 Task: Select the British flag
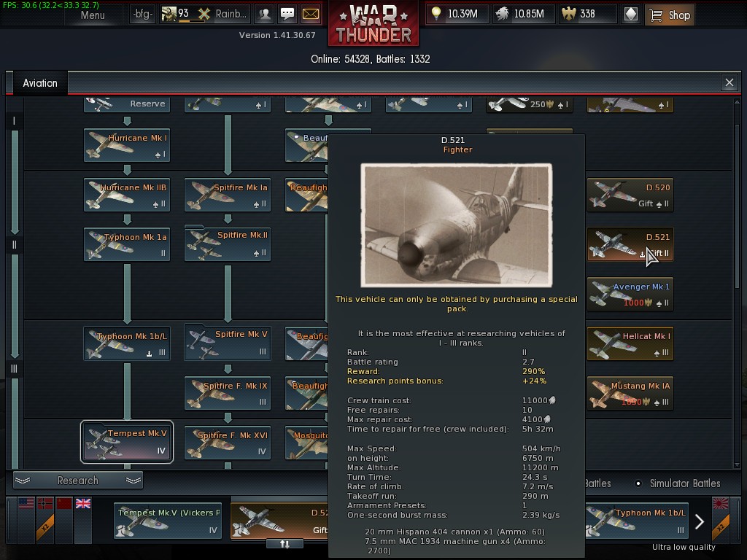pyautogui.click(x=83, y=503)
